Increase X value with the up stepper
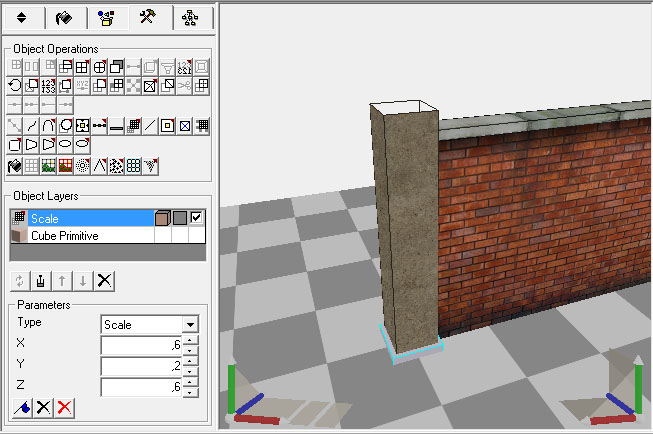The height and width of the screenshot is (434, 653). coord(189,340)
